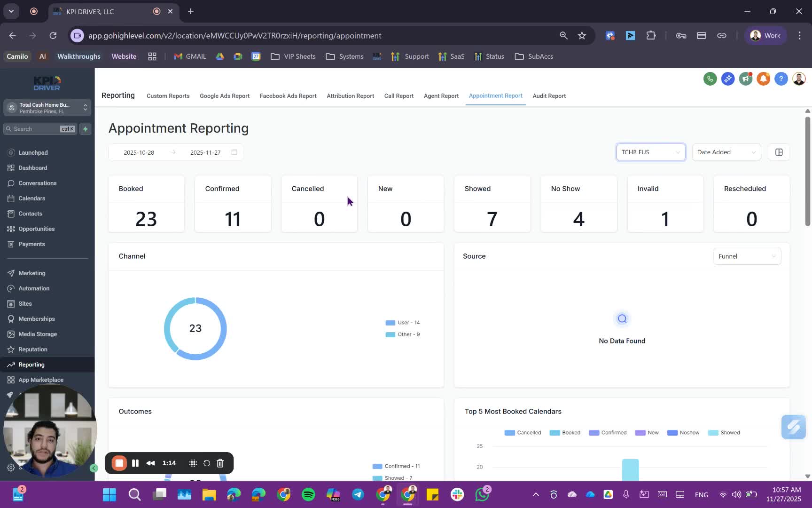Open the Chrome three-dot menu
This screenshot has height=508, width=812.
click(799, 36)
